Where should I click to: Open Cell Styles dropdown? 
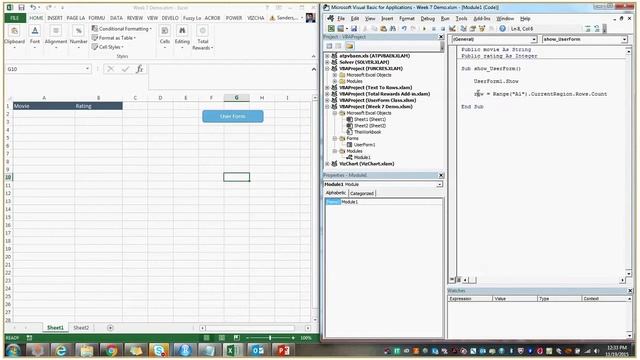coord(107,47)
